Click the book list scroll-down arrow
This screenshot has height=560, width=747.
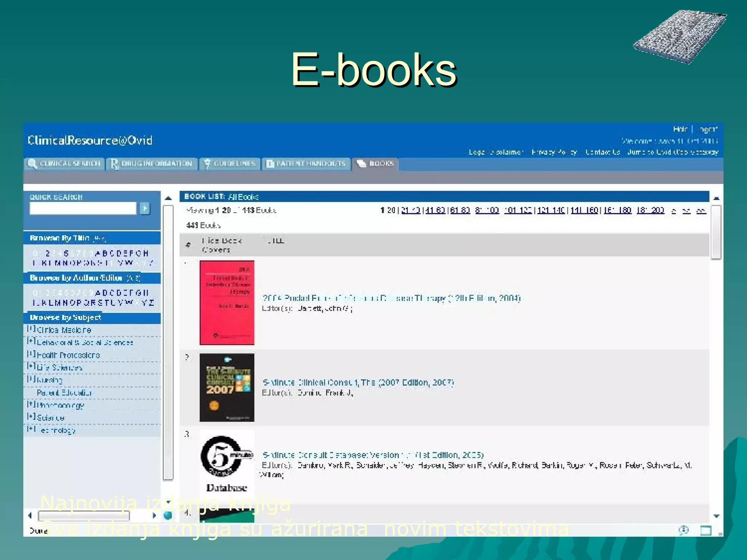click(x=716, y=516)
